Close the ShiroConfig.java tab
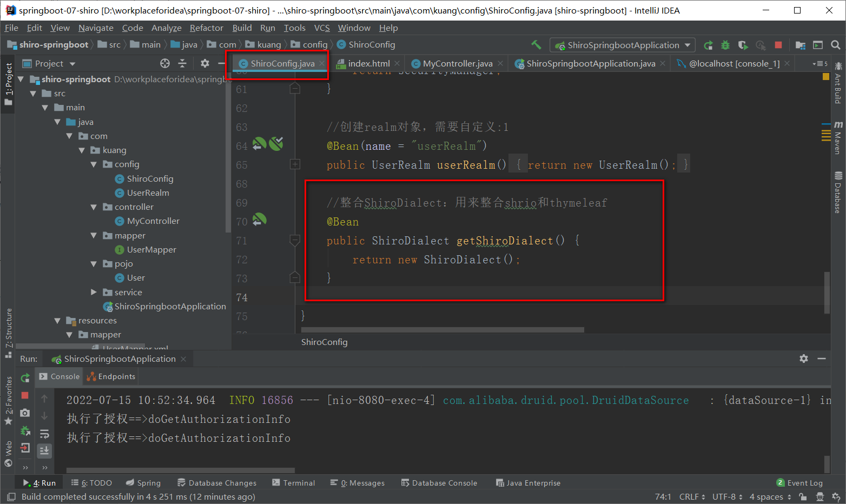The width and height of the screenshot is (846, 504). point(322,64)
